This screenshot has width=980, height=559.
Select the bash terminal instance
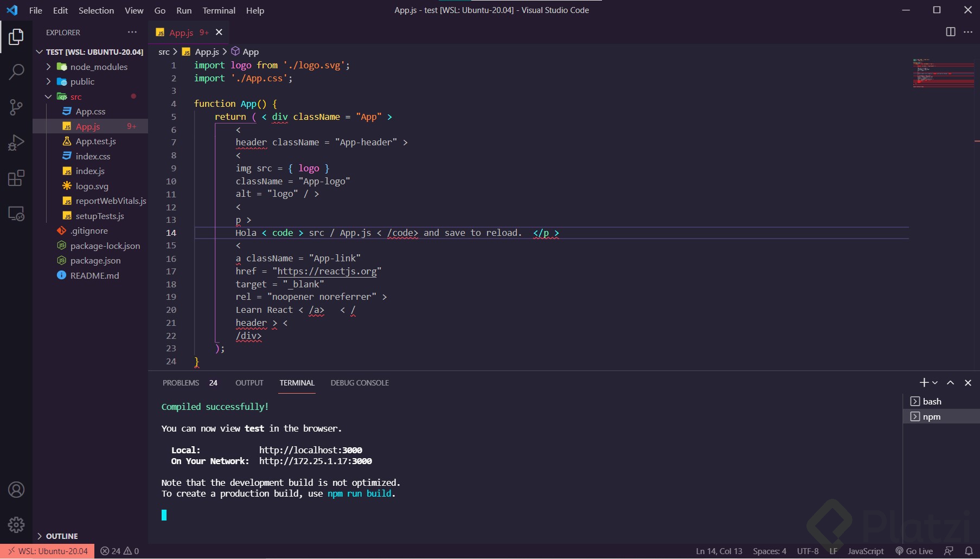941,402
